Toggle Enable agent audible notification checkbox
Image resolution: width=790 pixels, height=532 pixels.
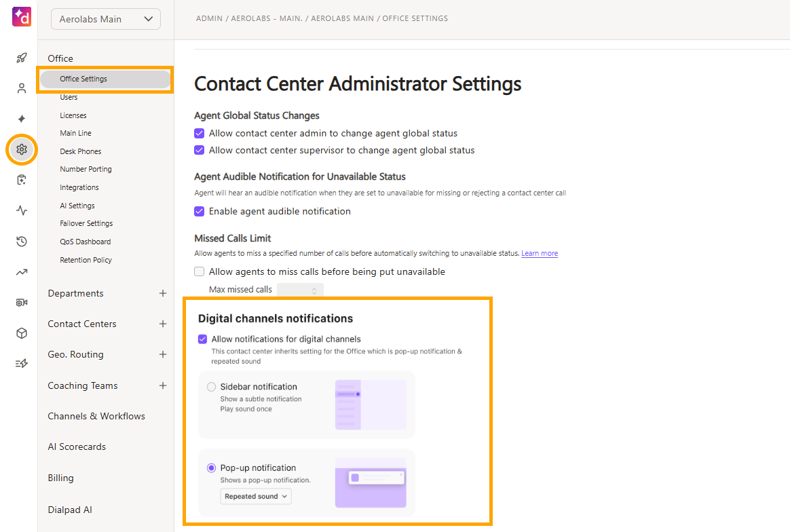200,212
